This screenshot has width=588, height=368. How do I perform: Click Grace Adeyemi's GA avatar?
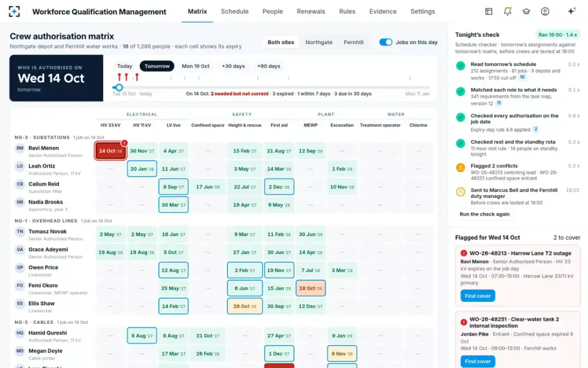[20, 250]
